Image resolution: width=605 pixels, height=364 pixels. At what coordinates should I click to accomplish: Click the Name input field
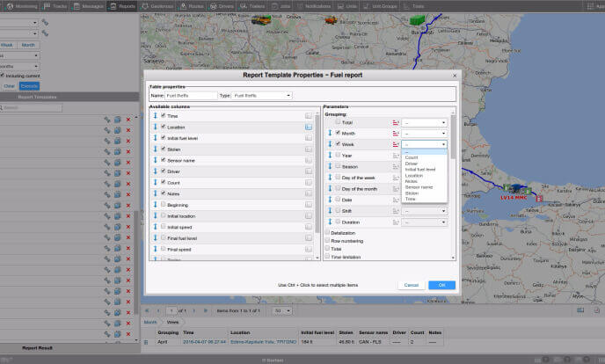pos(191,95)
